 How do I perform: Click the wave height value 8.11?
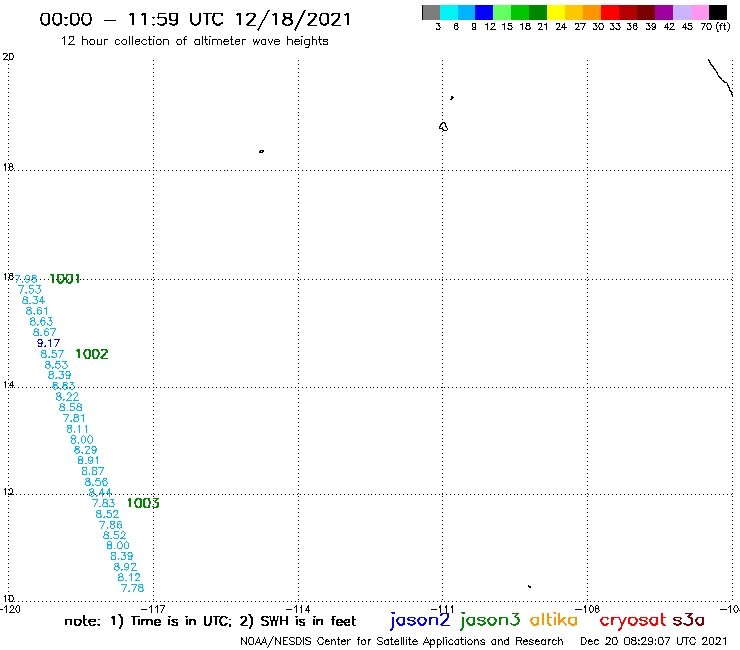(77, 429)
